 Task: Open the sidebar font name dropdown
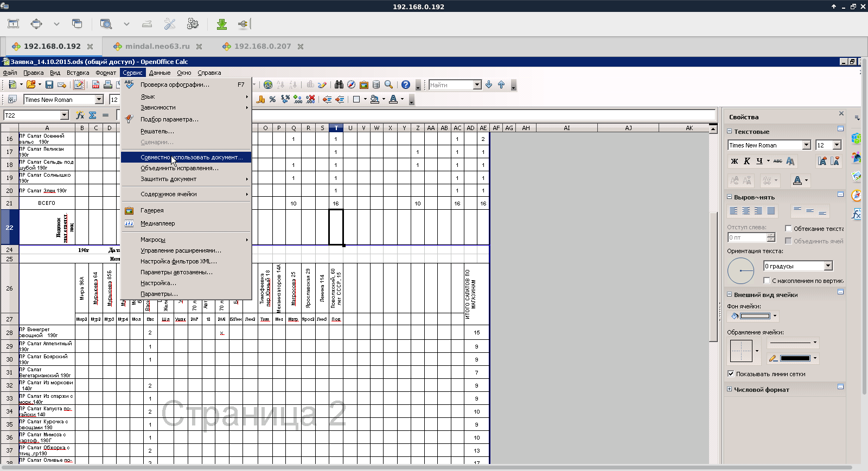click(x=806, y=145)
